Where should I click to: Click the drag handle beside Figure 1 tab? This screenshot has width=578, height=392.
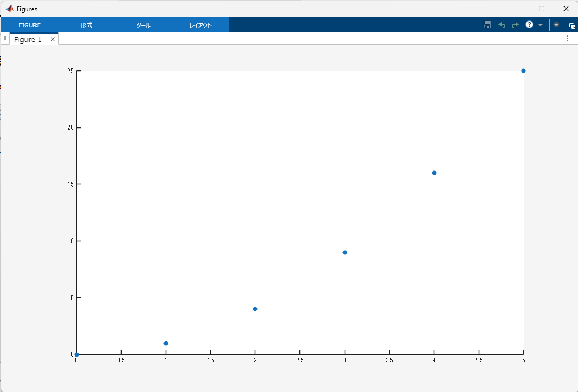5,38
